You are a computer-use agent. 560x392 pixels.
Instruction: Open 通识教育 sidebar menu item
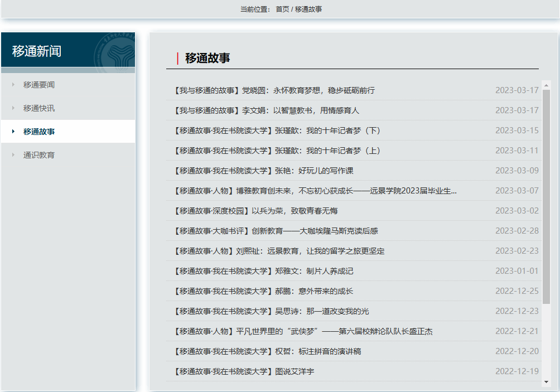(x=39, y=155)
